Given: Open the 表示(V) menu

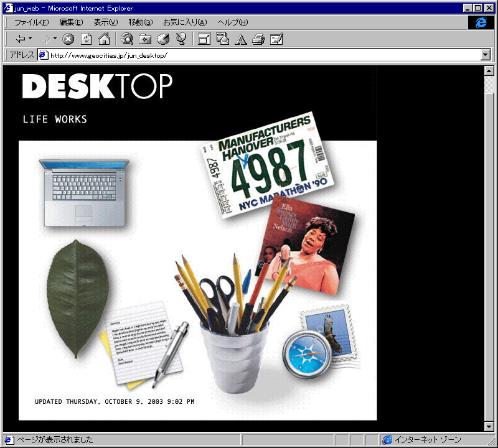Looking at the screenshot, I should [105, 22].
